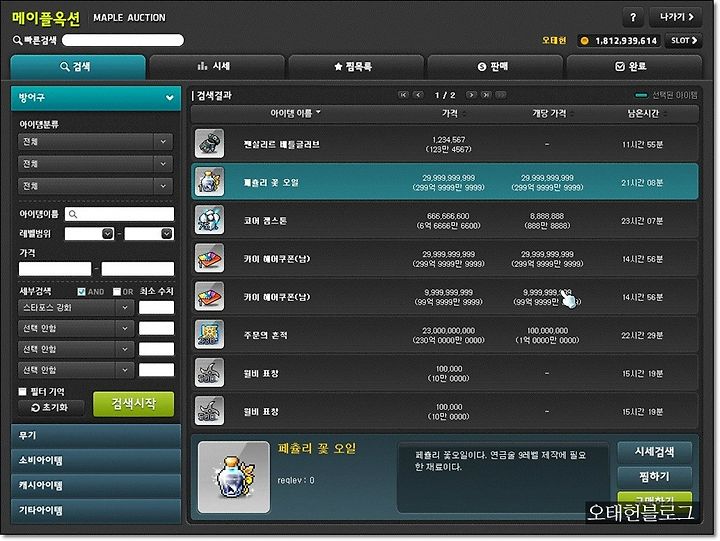Open the 스타포스 강화 dropdown
Viewport: 720px width, 541px height.
(76, 307)
